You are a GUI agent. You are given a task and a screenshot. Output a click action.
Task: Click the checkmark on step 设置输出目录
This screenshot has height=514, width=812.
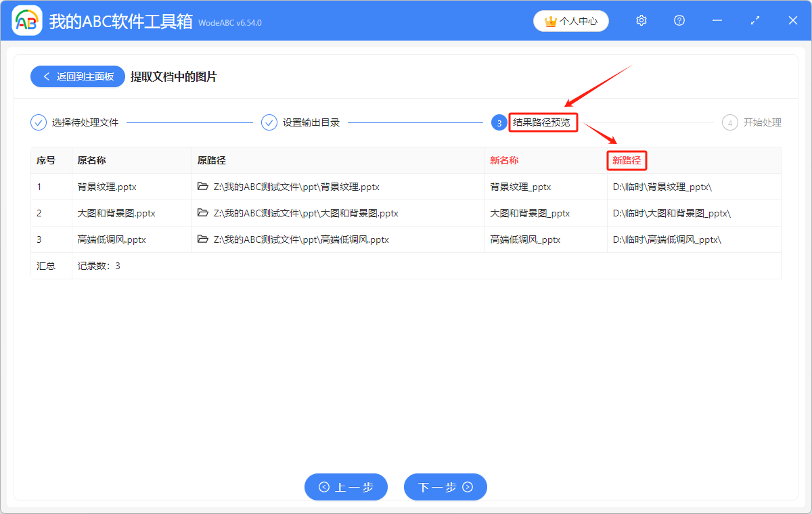point(270,122)
